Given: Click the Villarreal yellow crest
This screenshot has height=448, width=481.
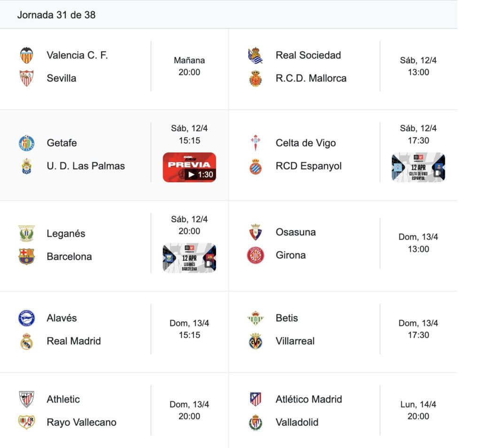Looking at the screenshot, I should point(255,341).
